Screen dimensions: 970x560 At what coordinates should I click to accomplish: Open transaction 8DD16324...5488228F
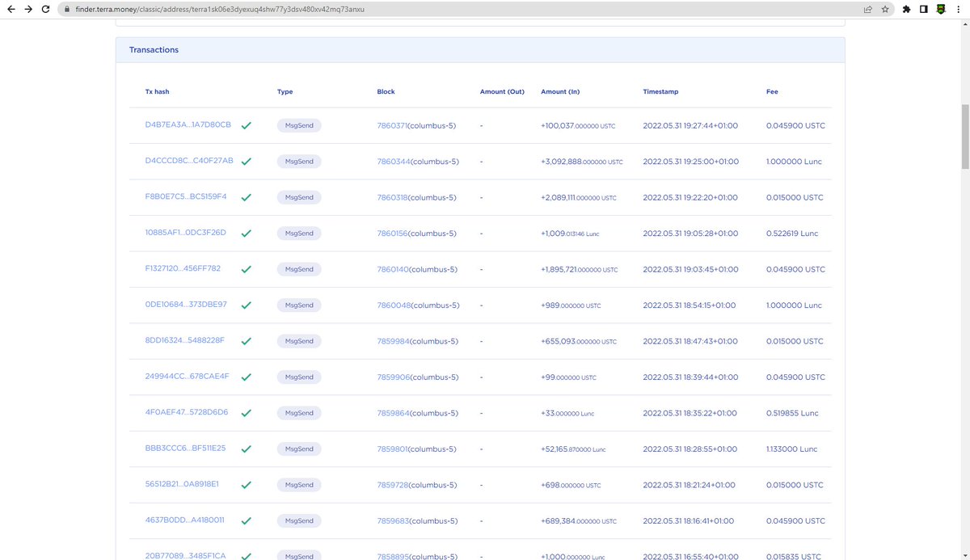pyautogui.click(x=185, y=341)
